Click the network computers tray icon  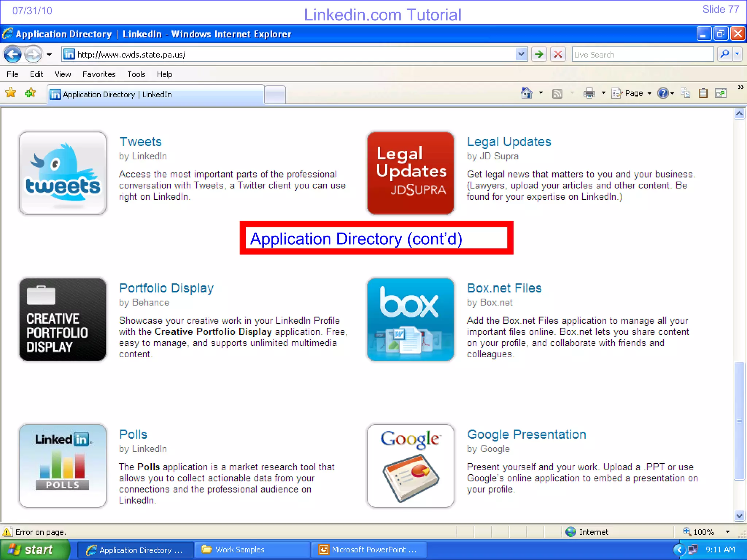click(x=692, y=549)
